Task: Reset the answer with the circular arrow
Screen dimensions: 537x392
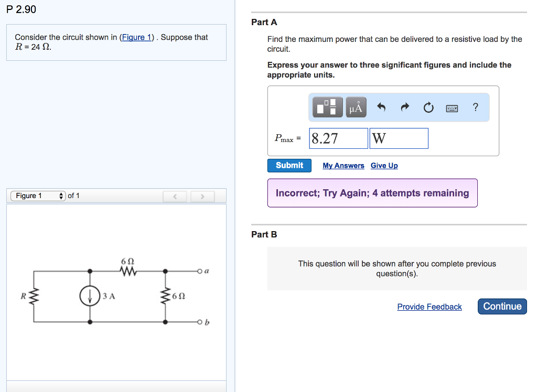Action: pyautogui.click(x=428, y=107)
